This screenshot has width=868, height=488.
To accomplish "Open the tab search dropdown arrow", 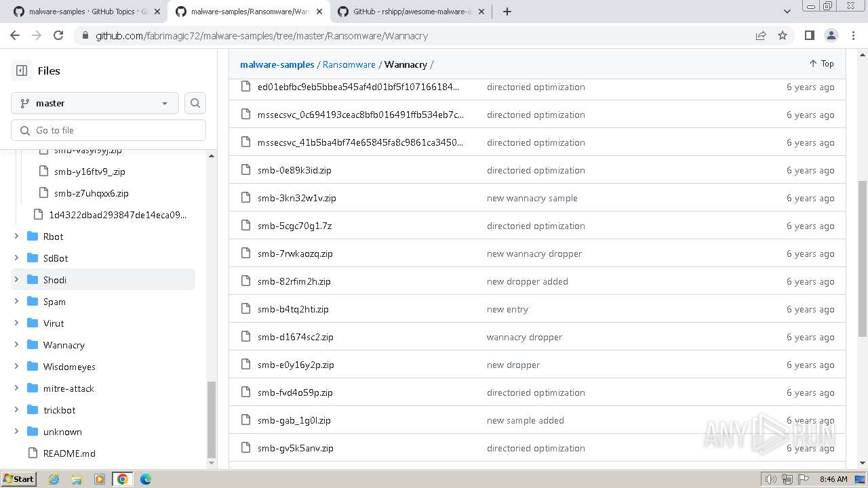I will (x=787, y=12).
